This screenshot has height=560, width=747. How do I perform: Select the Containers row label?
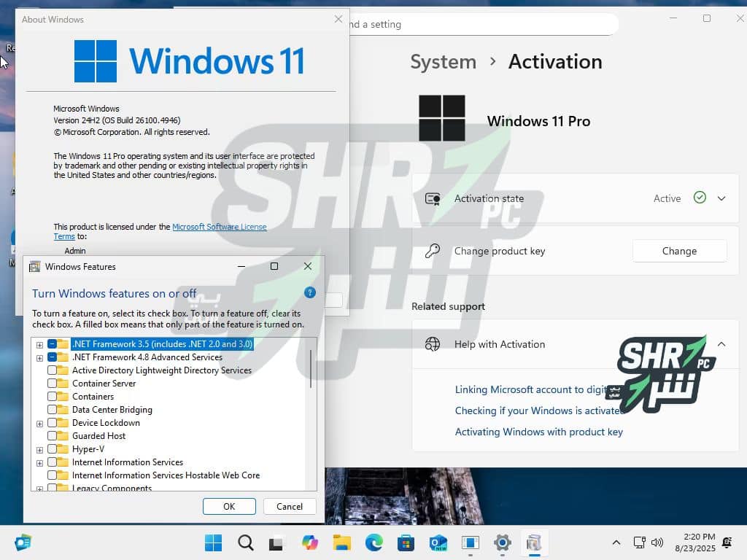(x=93, y=396)
